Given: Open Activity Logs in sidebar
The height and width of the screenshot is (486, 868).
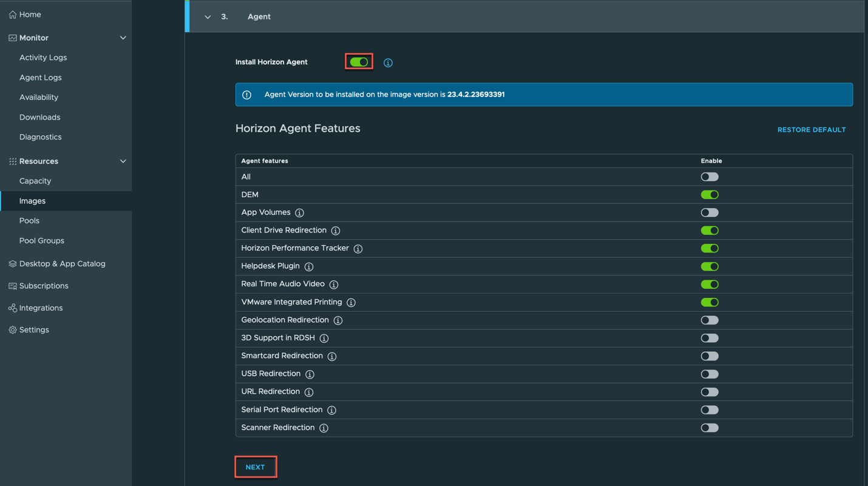Looking at the screenshot, I should 43,58.
